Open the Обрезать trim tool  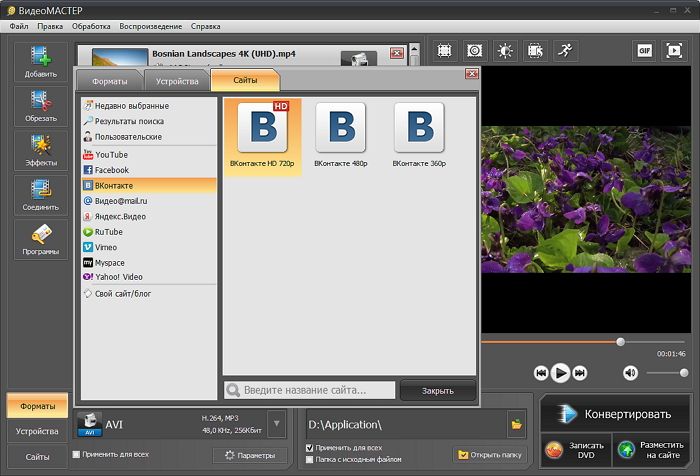(x=41, y=106)
